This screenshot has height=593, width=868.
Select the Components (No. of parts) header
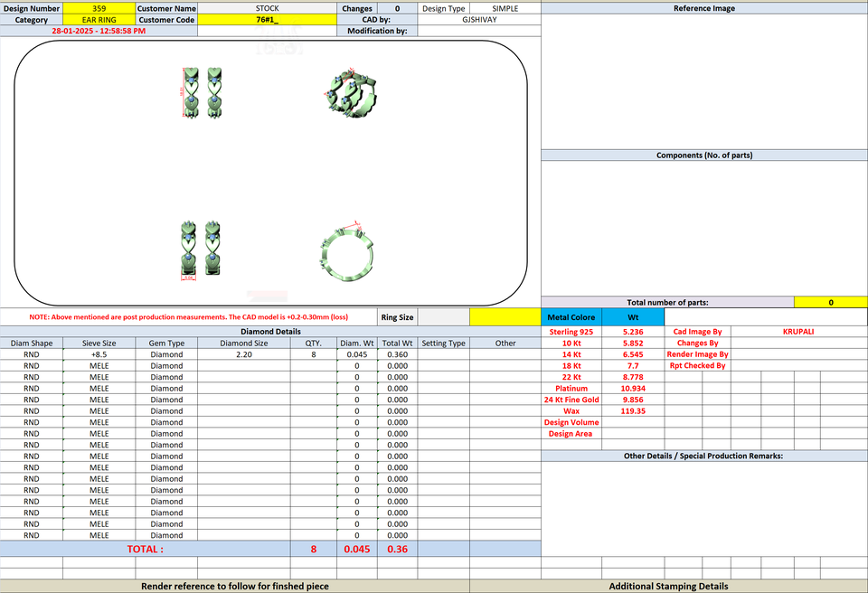point(704,155)
